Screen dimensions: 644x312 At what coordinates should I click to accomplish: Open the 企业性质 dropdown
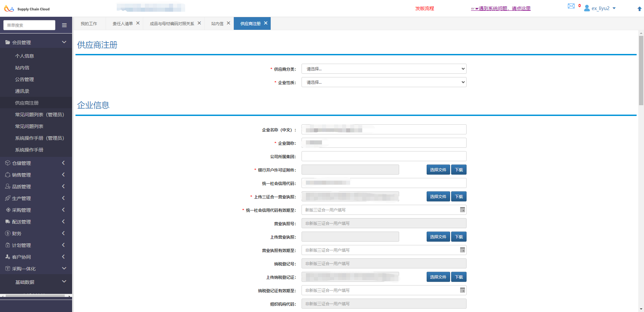(384, 82)
